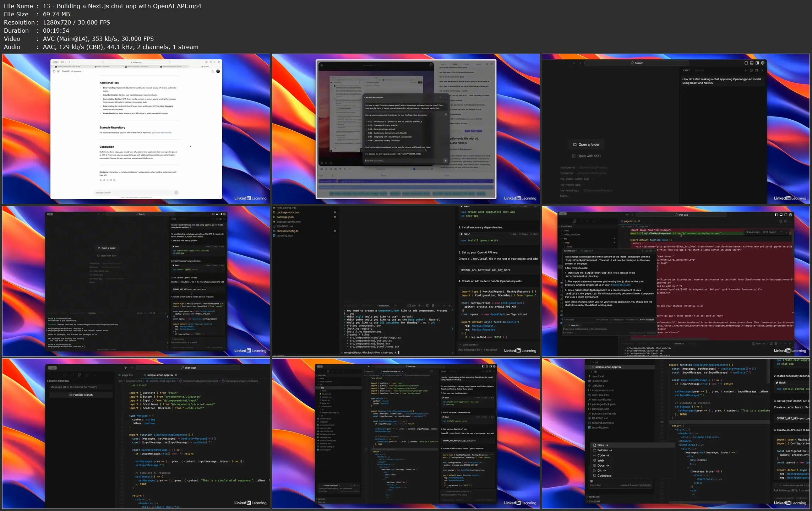Click the @ mention icon in the bottom-right frame
This screenshot has width=812, height=511.
(591, 481)
